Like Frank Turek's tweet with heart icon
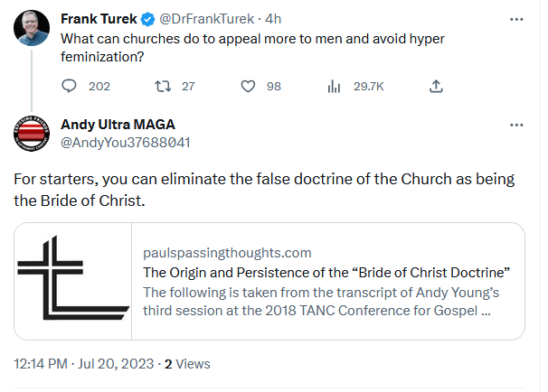Screen dimensions: 548x392 250,86
